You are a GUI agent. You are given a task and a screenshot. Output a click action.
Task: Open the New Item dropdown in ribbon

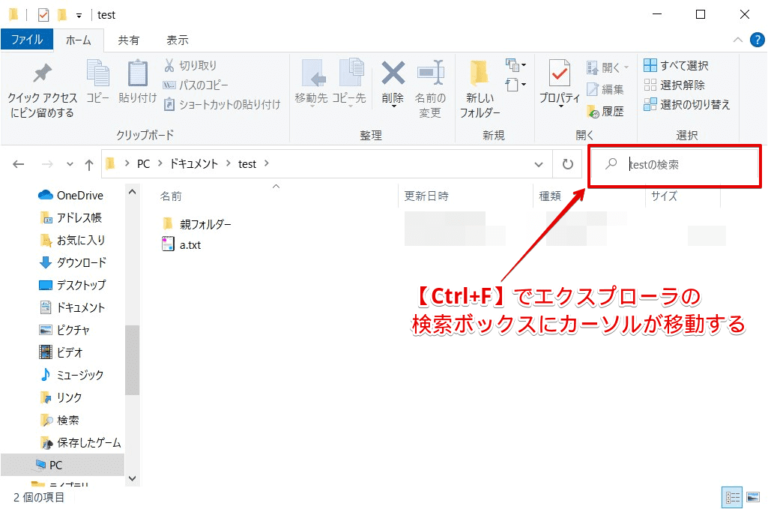pyautogui.click(x=515, y=65)
